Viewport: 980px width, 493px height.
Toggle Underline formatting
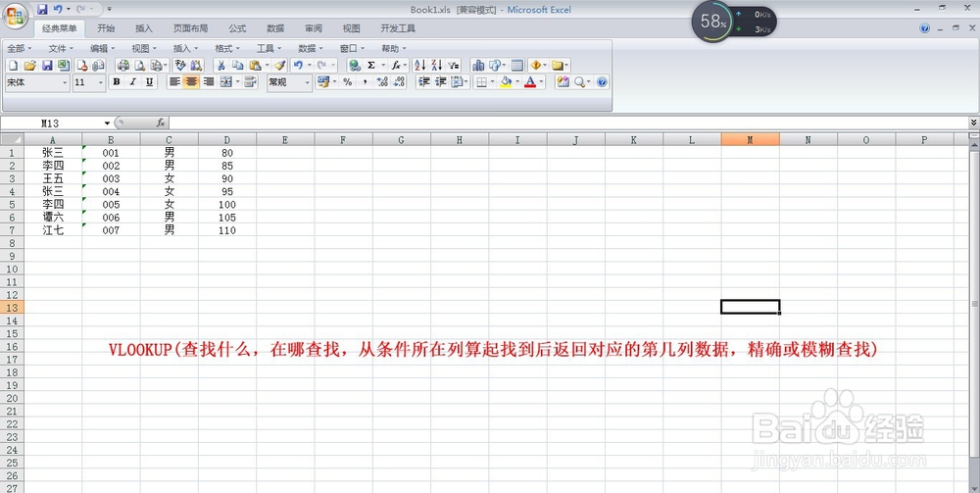149,82
